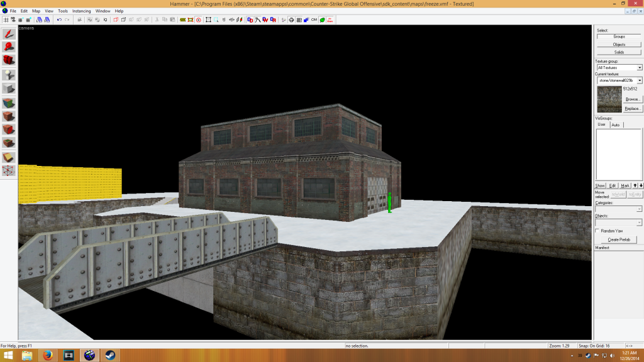Image resolution: width=644 pixels, height=362 pixels.
Task: Click the Cut icon in toolbar
Action: point(157,19)
